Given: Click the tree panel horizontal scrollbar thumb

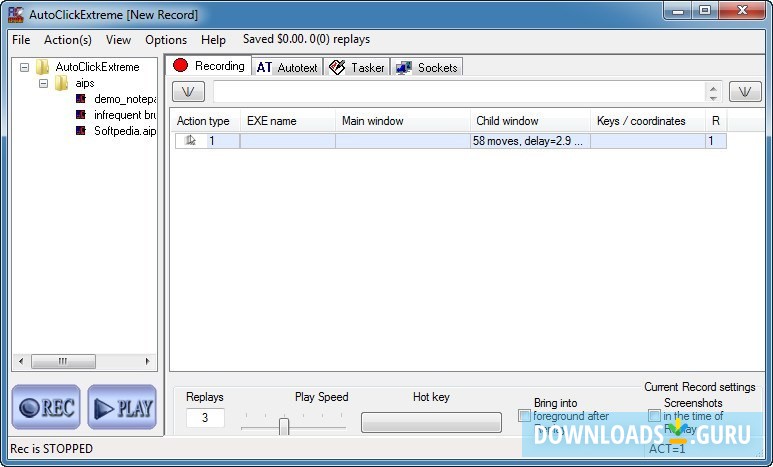Looking at the screenshot, I should click(63, 361).
